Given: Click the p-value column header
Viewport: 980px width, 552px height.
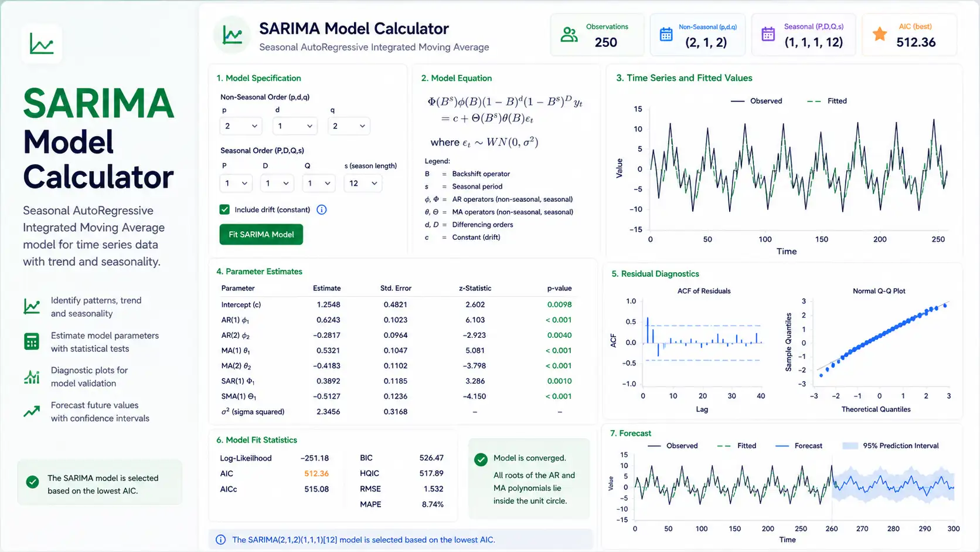Looking at the screenshot, I should [x=559, y=288].
